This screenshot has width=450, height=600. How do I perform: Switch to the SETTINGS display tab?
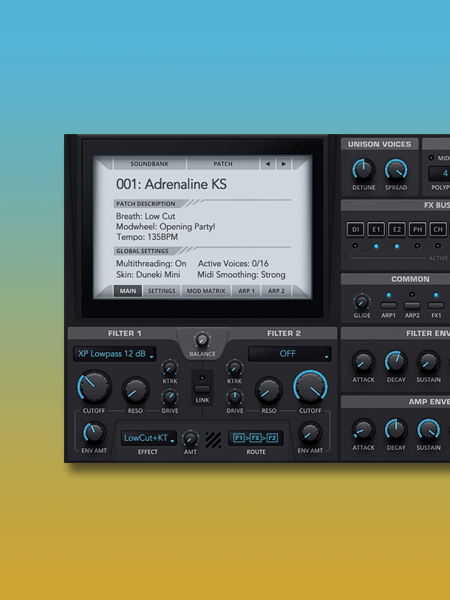[x=161, y=291]
